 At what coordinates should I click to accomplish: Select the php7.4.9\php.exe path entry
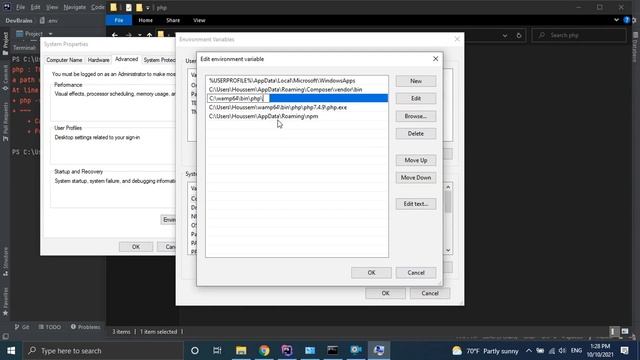[x=297, y=107]
